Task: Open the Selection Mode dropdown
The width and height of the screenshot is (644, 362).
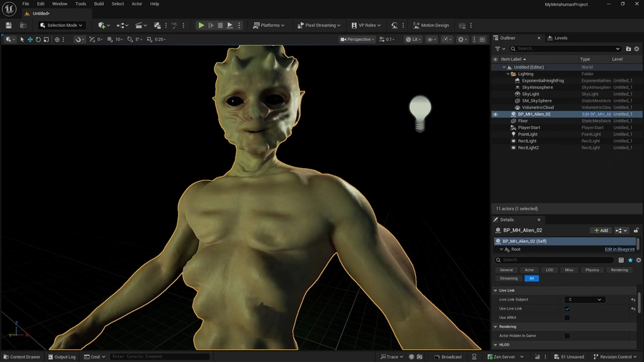Action: click(x=62, y=26)
